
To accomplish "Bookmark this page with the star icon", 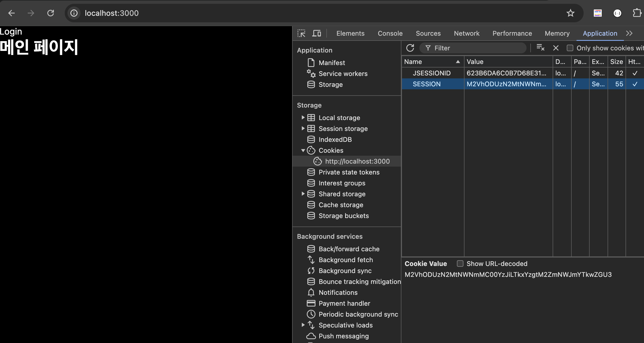I will point(570,13).
